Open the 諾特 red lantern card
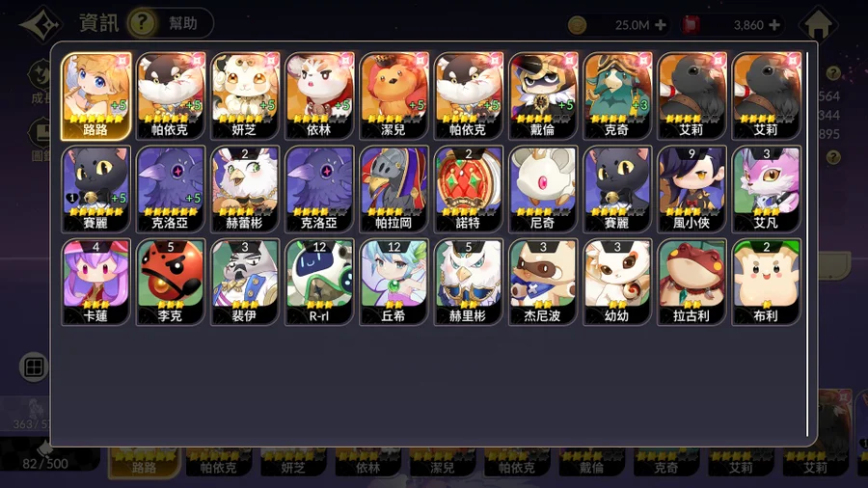Image resolution: width=868 pixels, height=488 pixels. [x=469, y=189]
